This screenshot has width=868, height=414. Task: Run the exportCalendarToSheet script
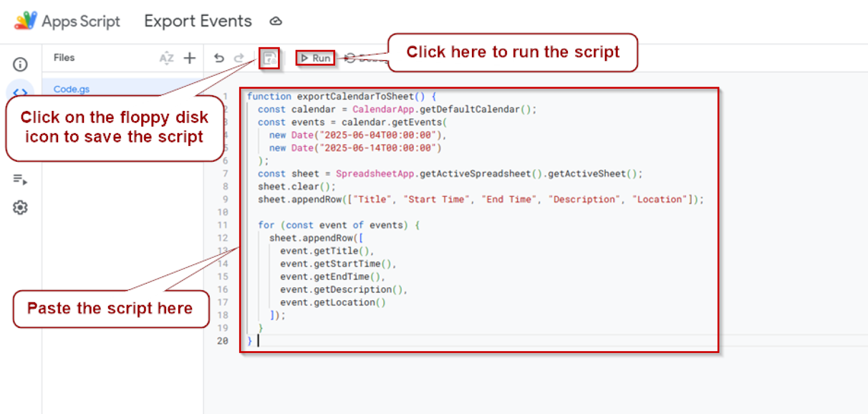pos(315,57)
